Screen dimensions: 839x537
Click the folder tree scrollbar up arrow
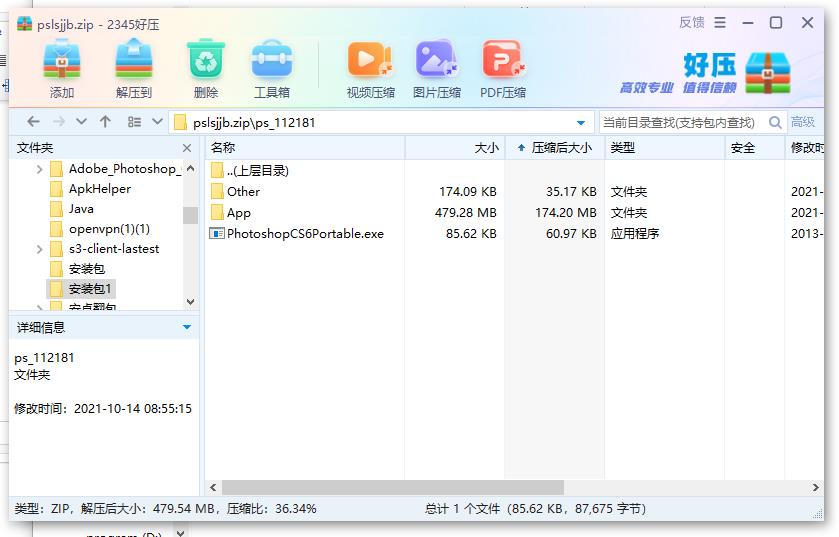pyautogui.click(x=190, y=168)
